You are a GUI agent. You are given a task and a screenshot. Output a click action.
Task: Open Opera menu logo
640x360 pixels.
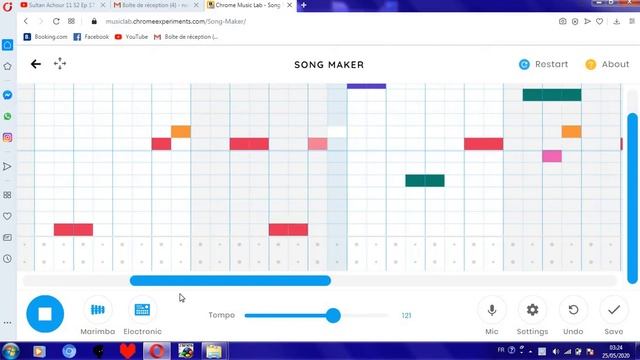[7, 7]
